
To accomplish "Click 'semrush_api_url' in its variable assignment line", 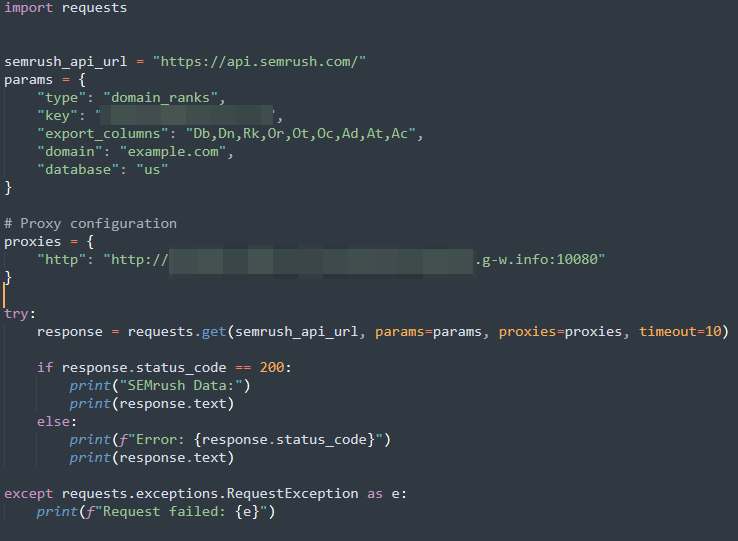I will 65,62.
